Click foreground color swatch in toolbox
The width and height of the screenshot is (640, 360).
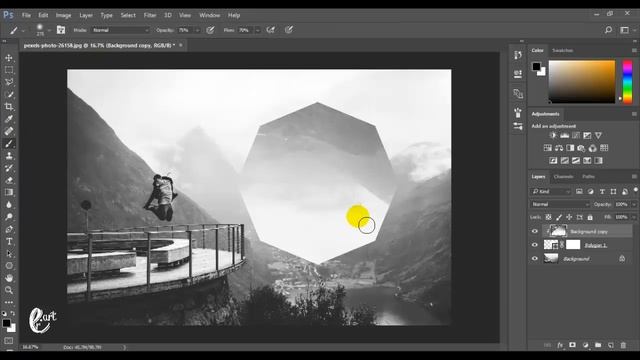tap(6, 323)
